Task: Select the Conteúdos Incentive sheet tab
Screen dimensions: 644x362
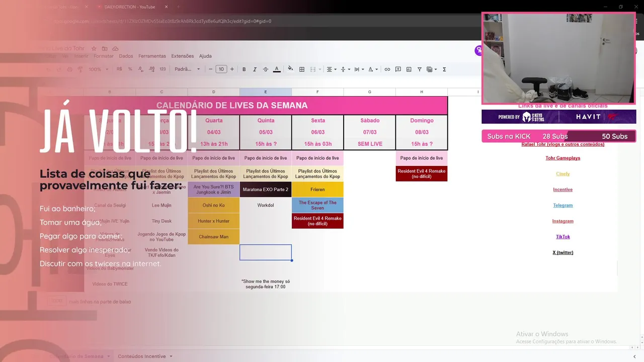Action: point(142,356)
